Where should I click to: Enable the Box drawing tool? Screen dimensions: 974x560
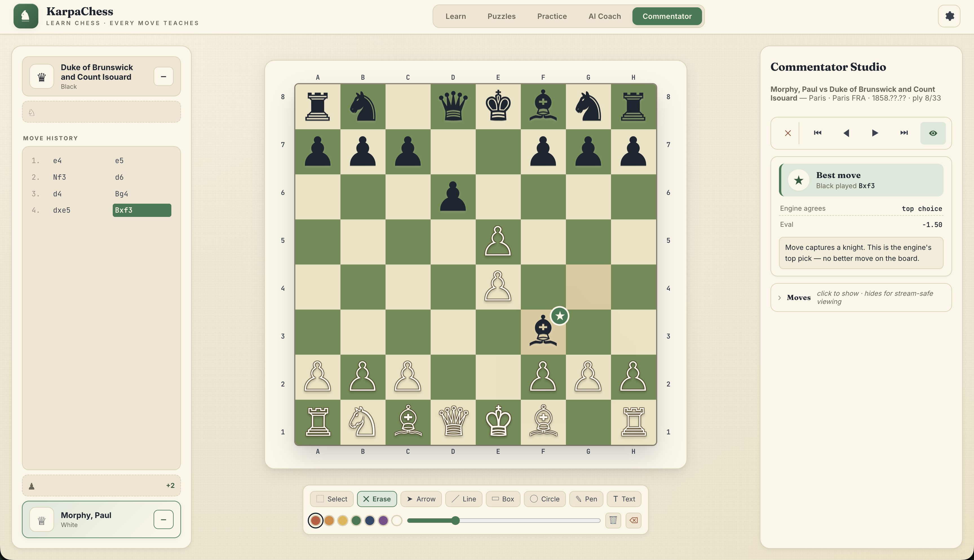pyautogui.click(x=503, y=499)
